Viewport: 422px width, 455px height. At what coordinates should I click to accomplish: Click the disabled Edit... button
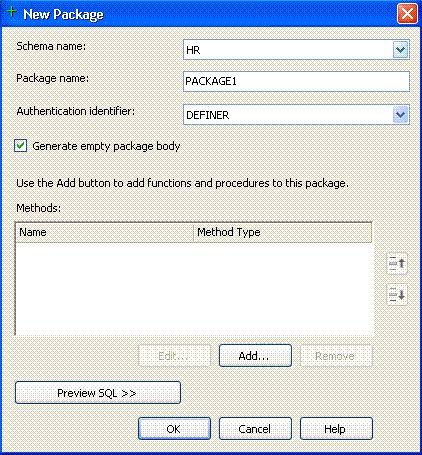174,356
